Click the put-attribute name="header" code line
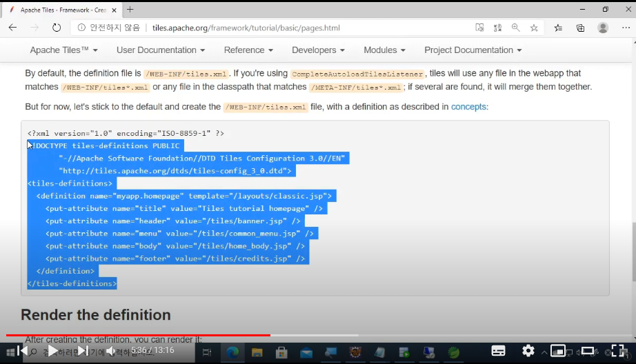The image size is (636, 364). 172,221
